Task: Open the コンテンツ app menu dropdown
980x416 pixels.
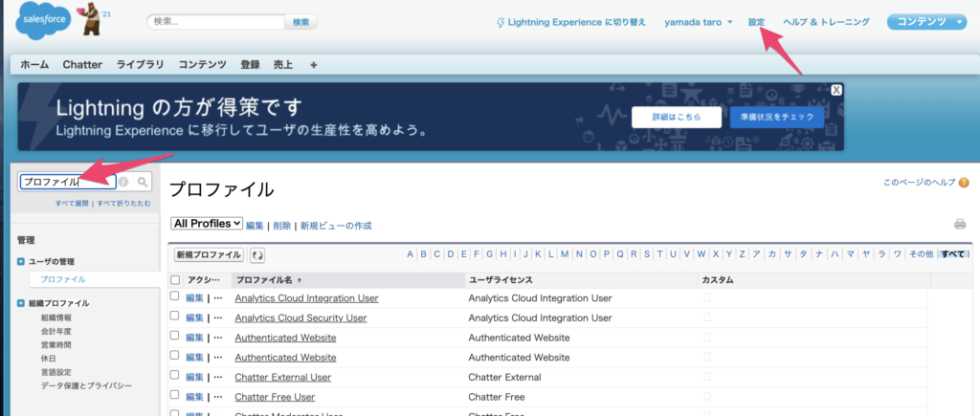Action: 927,22
